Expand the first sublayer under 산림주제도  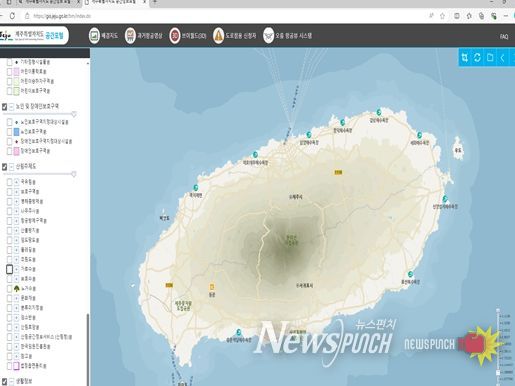(x=16, y=182)
